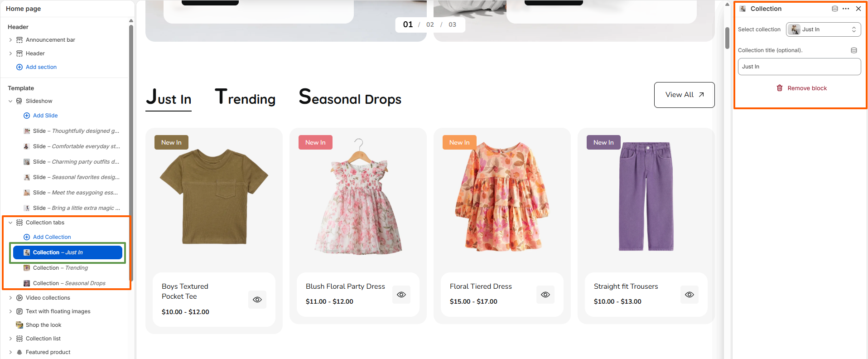
Task: Quick view Straight fit Trousers
Action: 690,295
